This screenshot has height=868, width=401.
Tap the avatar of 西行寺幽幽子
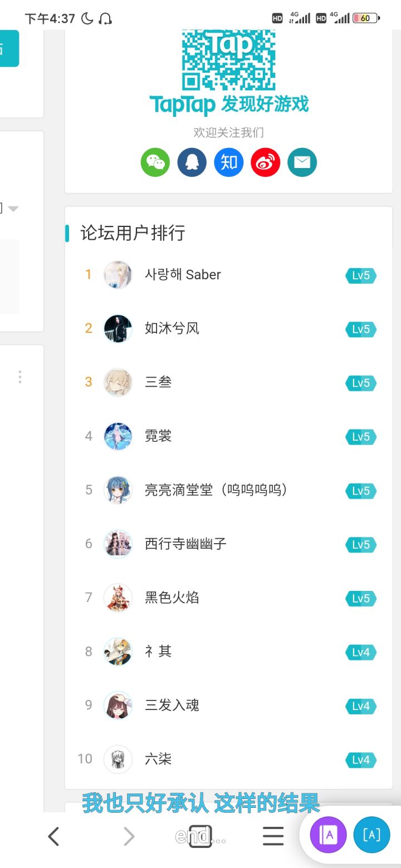click(118, 544)
